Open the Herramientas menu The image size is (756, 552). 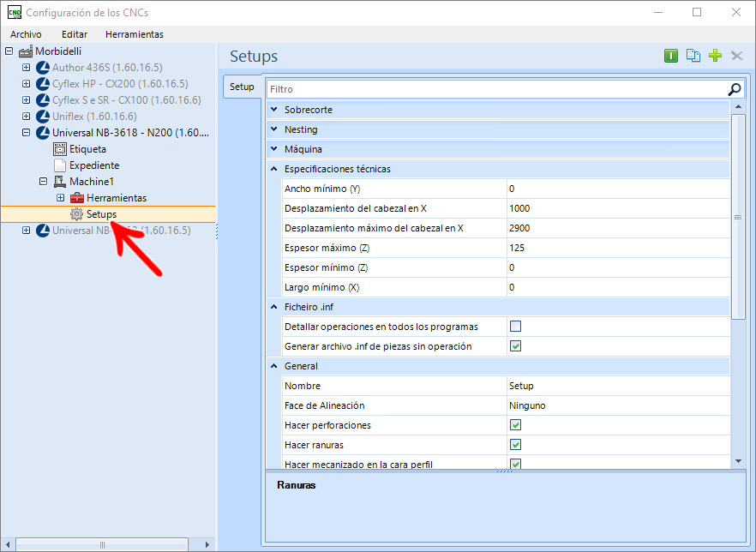click(135, 34)
